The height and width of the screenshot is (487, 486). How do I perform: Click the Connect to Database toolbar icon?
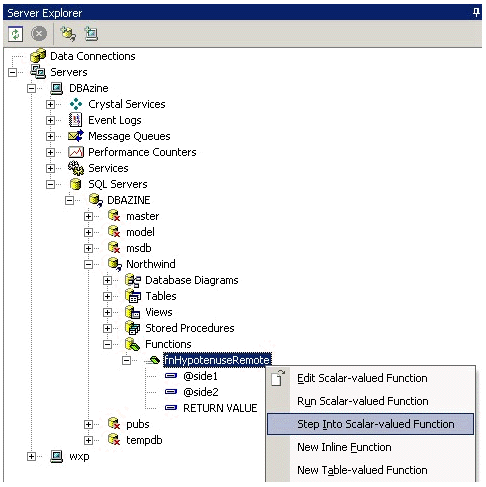click(68, 34)
